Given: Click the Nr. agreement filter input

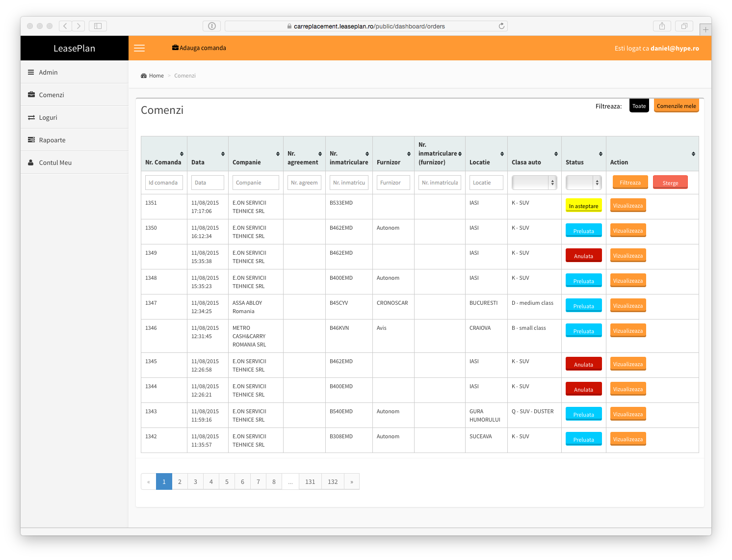Looking at the screenshot, I should pos(304,183).
